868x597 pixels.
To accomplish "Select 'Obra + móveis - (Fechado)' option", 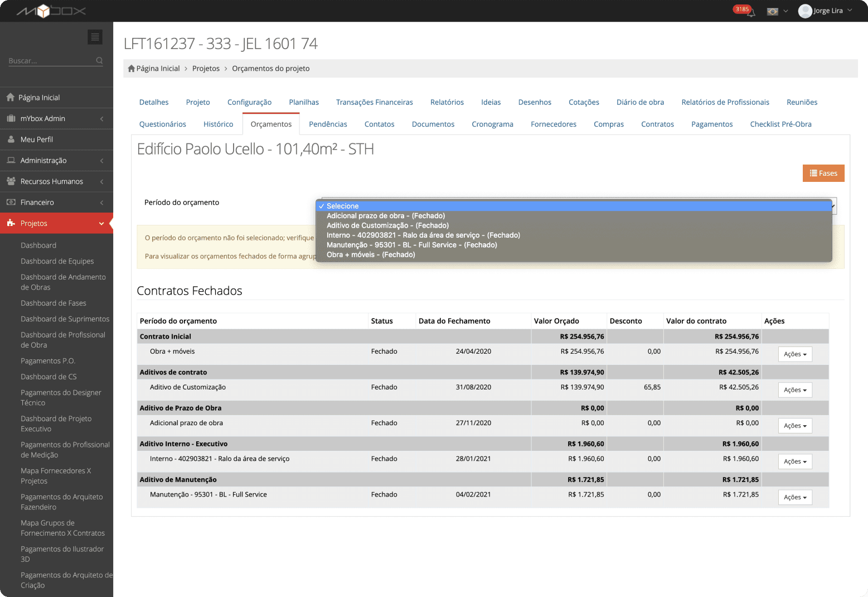I will click(574, 255).
